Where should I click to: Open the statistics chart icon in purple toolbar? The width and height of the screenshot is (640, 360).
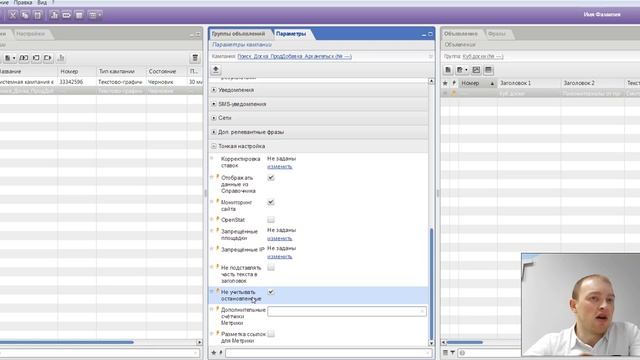point(54,15)
